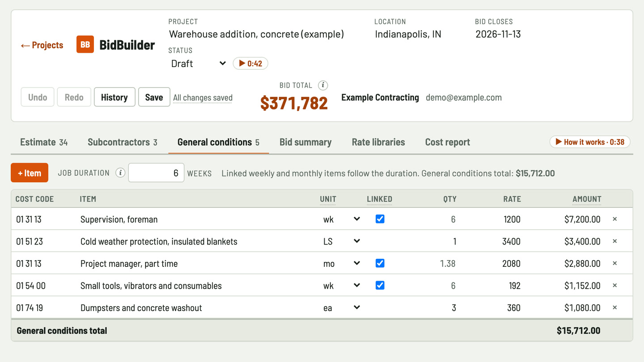Image resolution: width=644 pixels, height=362 pixels.
Task: Edit the Indianapolis, IN location field
Action: pos(420,34)
